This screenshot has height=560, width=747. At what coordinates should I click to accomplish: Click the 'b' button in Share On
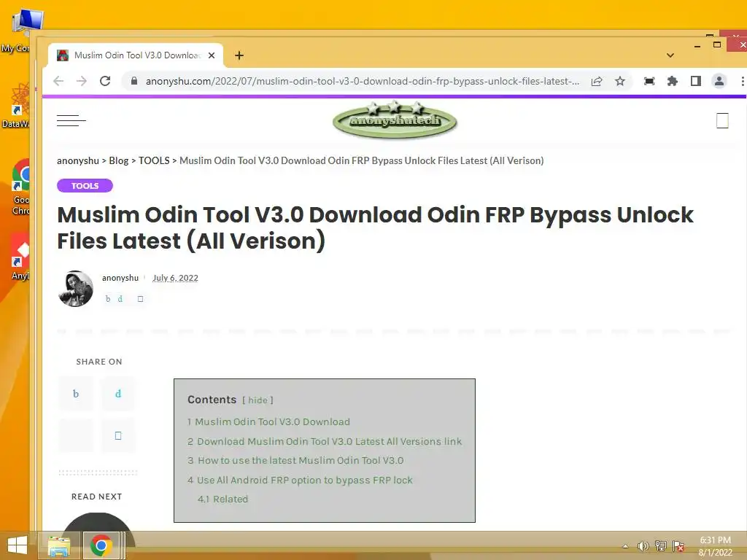pyautogui.click(x=76, y=394)
